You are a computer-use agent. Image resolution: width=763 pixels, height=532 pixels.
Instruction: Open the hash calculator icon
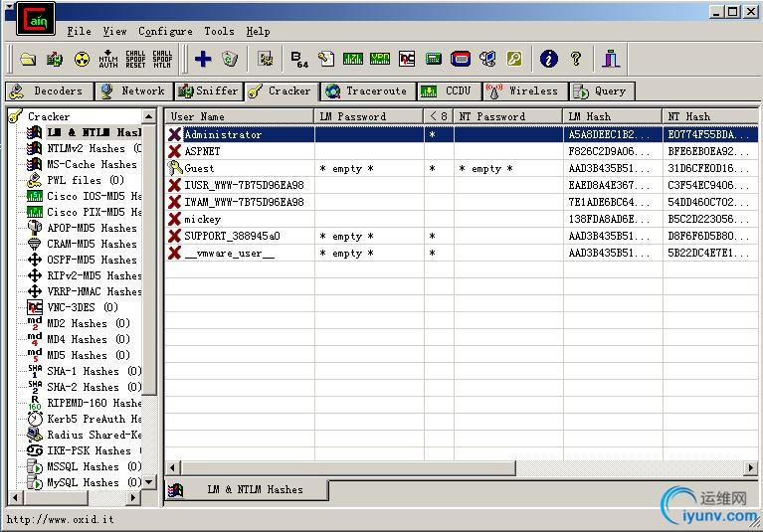coord(434,60)
